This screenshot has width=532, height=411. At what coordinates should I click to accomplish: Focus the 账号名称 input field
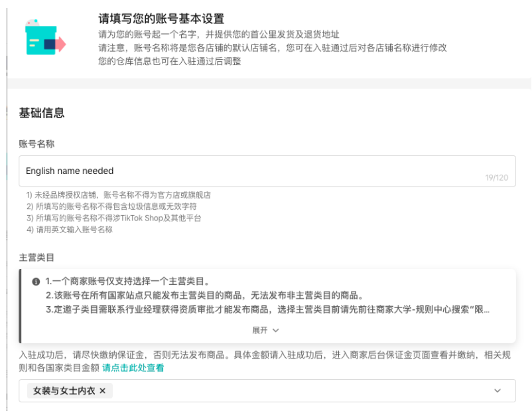[x=252, y=171]
